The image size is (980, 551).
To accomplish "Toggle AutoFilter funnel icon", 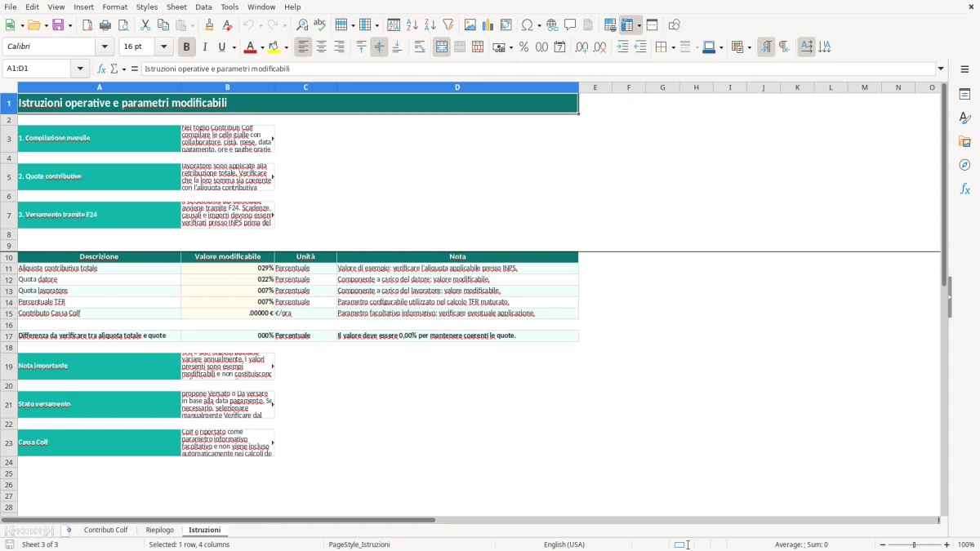I will point(448,25).
